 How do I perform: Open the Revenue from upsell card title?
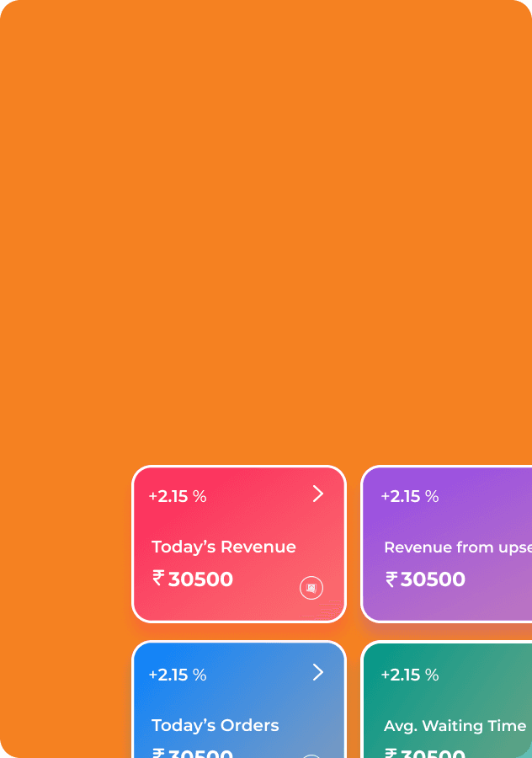point(458,547)
